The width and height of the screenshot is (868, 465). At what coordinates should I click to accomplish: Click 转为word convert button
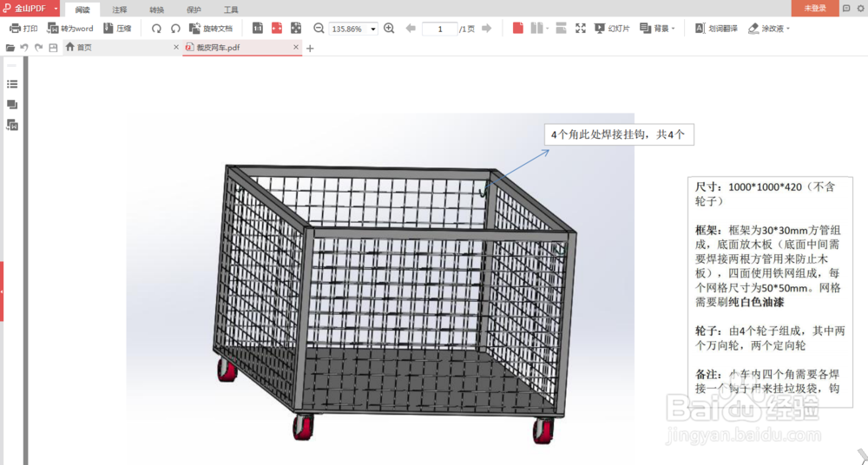(70, 29)
